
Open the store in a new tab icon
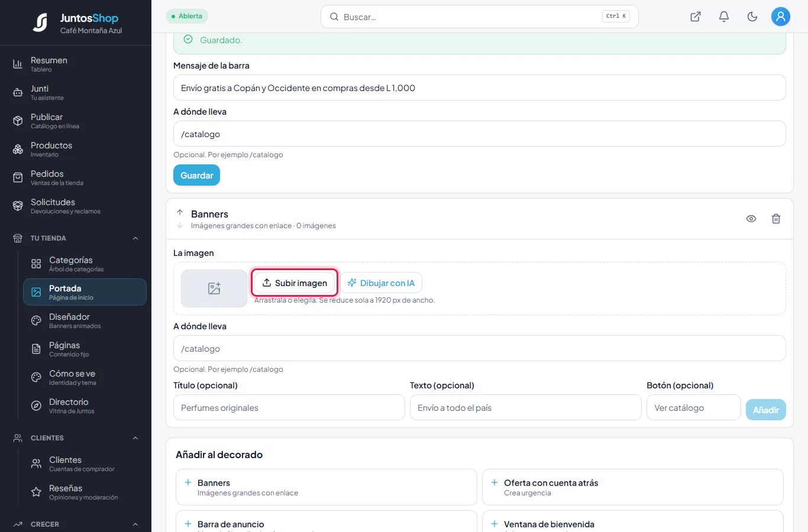pos(696,17)
